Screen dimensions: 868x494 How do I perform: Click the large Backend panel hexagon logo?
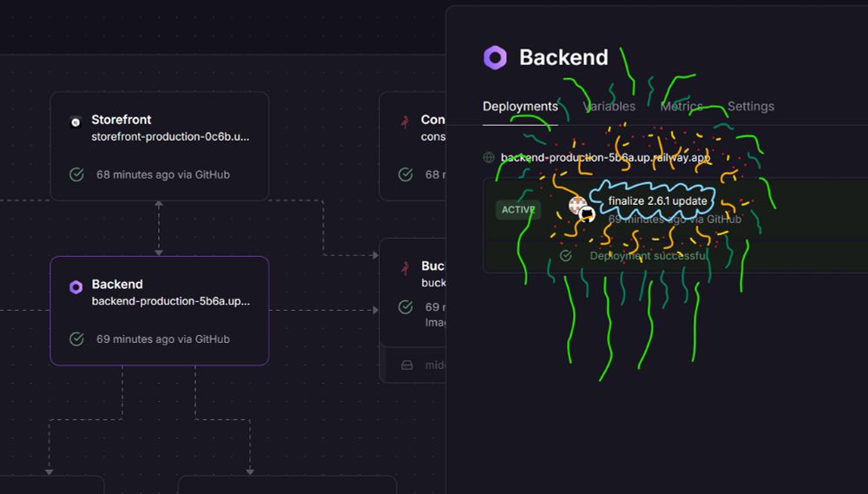point(495,57)
